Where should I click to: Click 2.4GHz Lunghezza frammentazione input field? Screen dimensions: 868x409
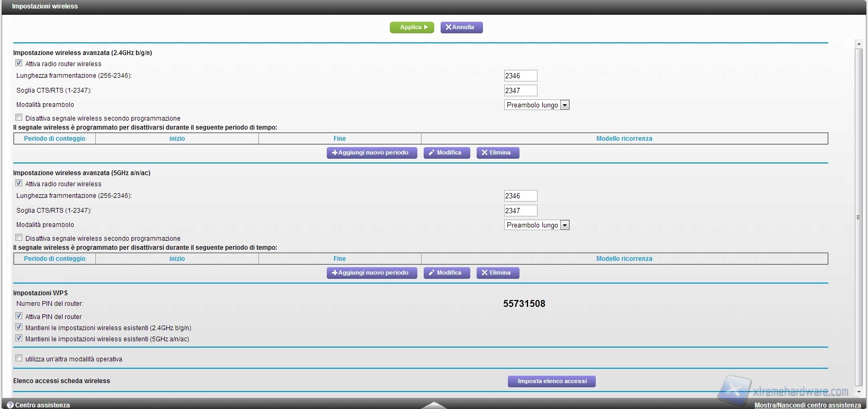coord(520,76)
